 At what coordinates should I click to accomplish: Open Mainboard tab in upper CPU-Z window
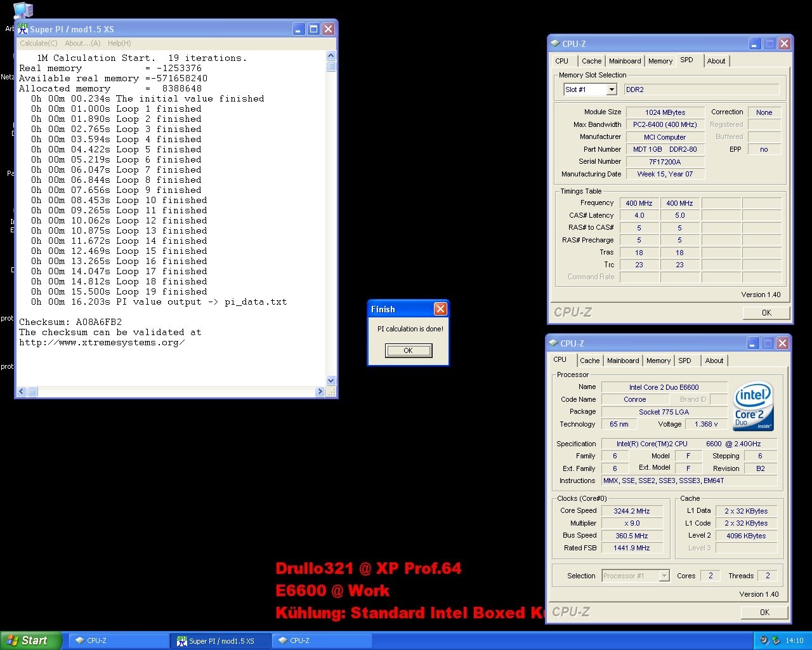tap(625, 61)
